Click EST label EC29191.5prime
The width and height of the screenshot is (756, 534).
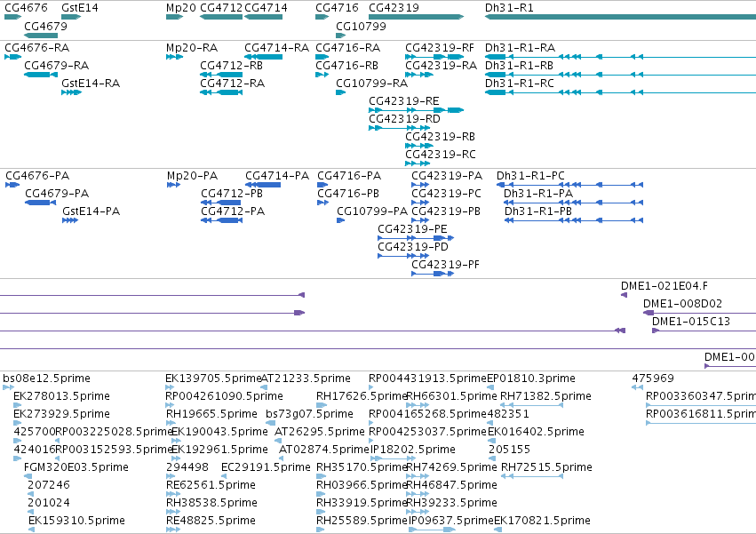coord(266,467)
